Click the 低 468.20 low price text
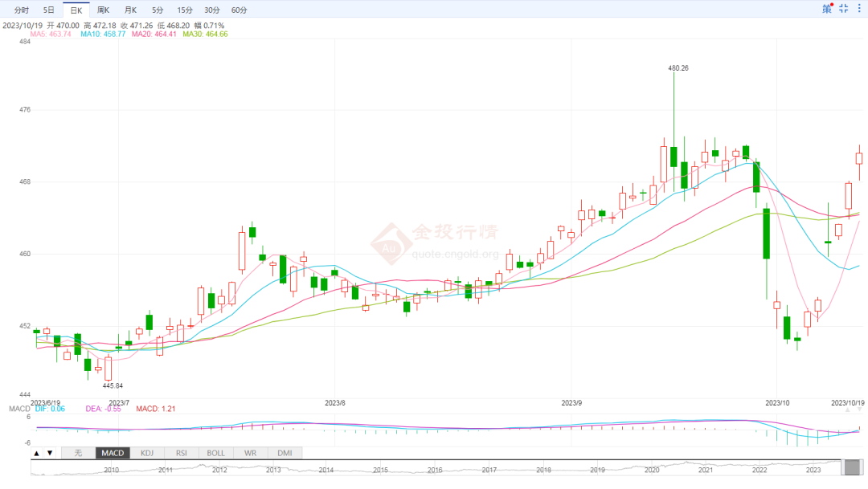 174,26
